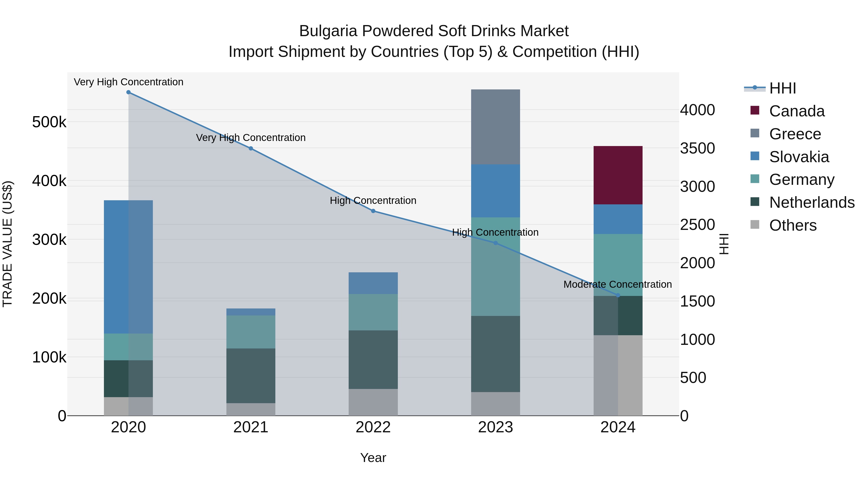Select the 2021 HHI data point
Viewport: 868px width, 488px height.
(251, 148)
